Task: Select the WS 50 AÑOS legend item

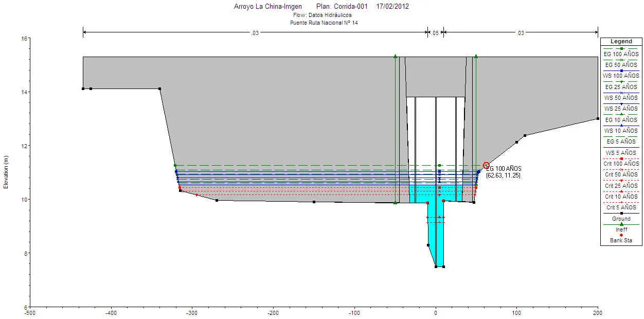Action: (621, 98)
